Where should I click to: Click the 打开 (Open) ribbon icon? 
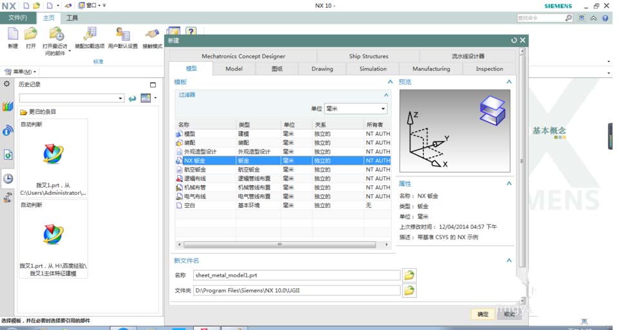31,34
